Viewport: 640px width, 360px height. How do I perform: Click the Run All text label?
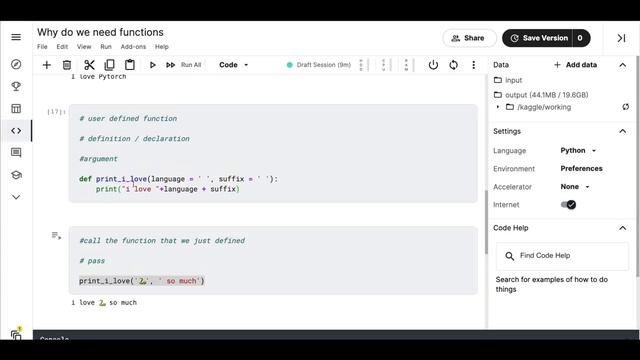click(x=191, y=65)
